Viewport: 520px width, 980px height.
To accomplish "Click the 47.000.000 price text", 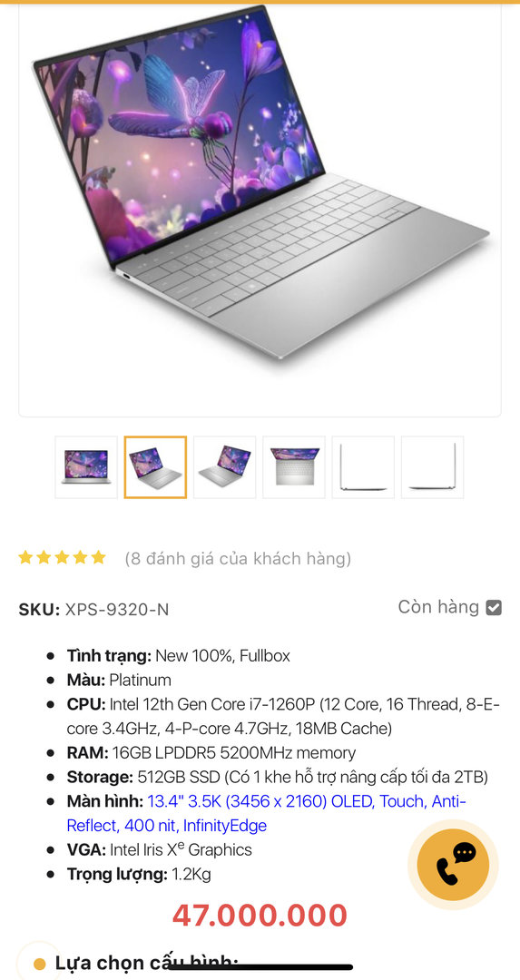I will pos(260,915).
